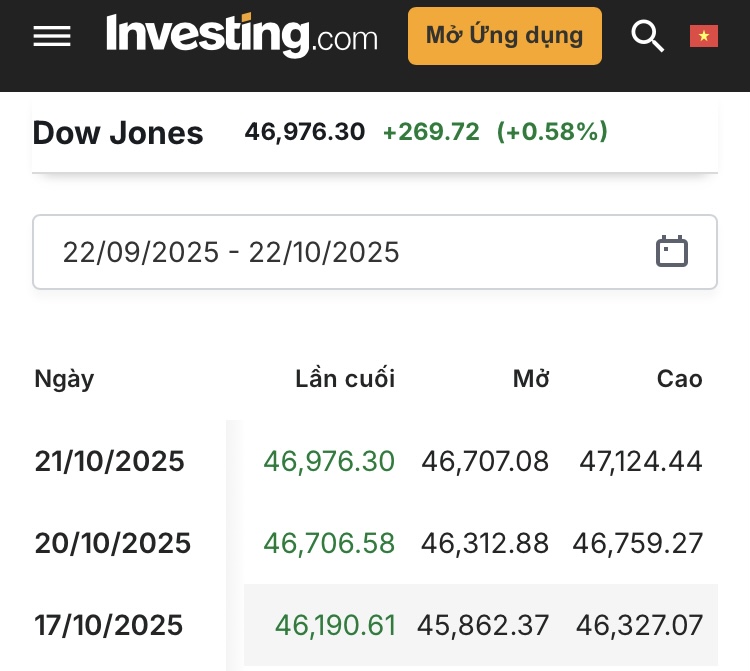Select the "Lần cuối" column header
This screenshot has height=671, width=750.
pos(345,379)
